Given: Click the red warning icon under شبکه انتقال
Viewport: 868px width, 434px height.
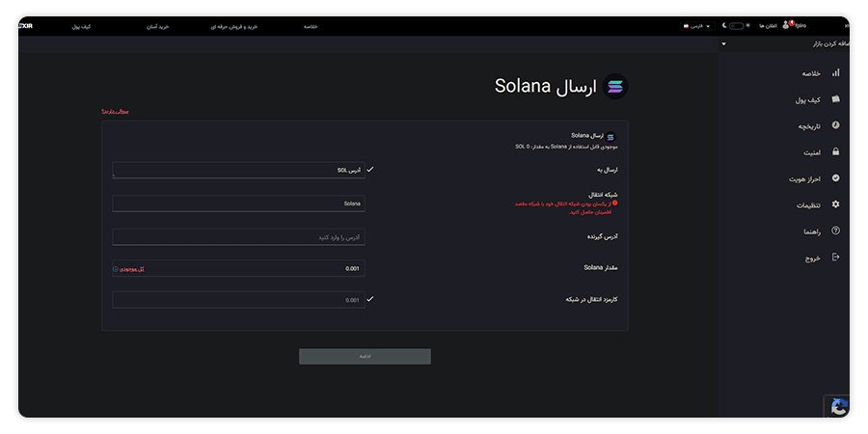Looking at the screenshot, I should (x=614, y=203).
